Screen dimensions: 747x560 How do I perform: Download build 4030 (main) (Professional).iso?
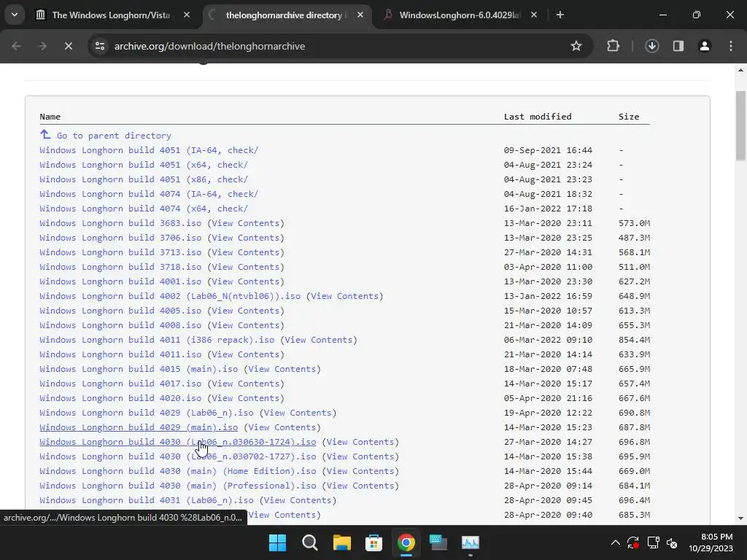tap(178, 486)
